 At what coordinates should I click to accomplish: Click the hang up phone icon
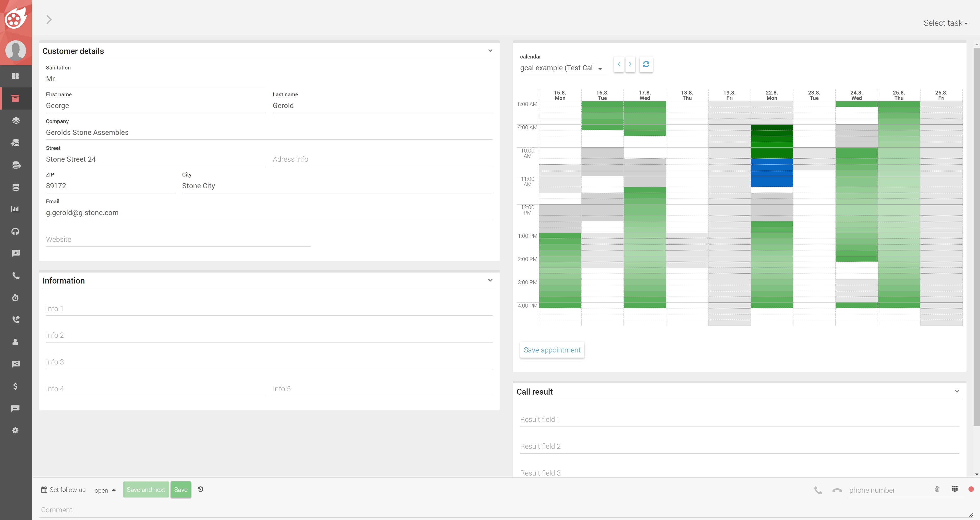click(837, 490)
